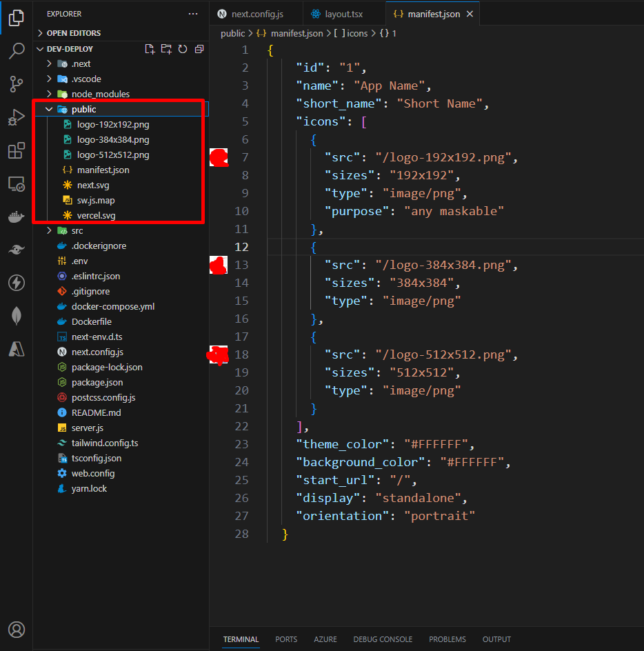Open next-env.d.ts in explorer

click(121, 337)
